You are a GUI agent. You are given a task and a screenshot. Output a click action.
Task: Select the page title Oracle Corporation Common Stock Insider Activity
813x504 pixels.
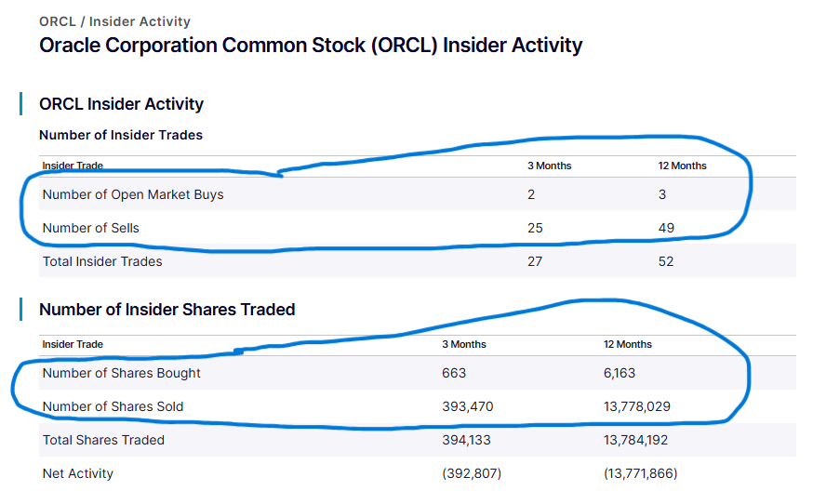pyautogui.click(x=311, y=46)
